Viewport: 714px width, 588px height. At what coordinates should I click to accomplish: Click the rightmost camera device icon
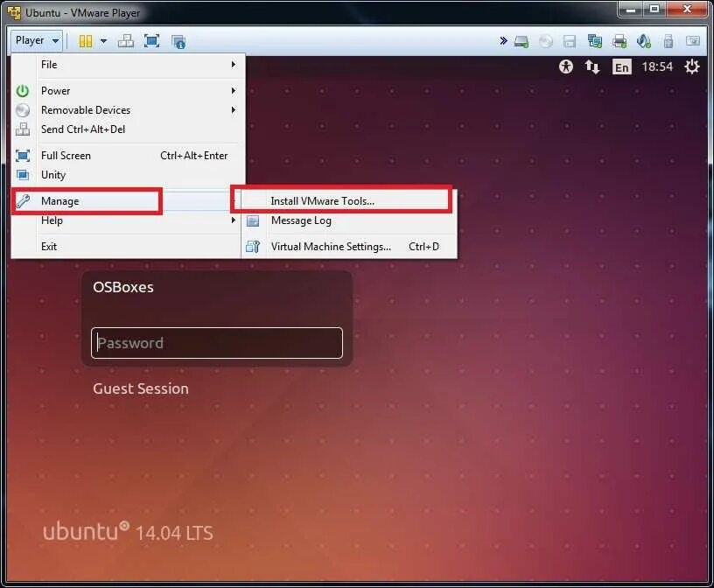(693, 41)
